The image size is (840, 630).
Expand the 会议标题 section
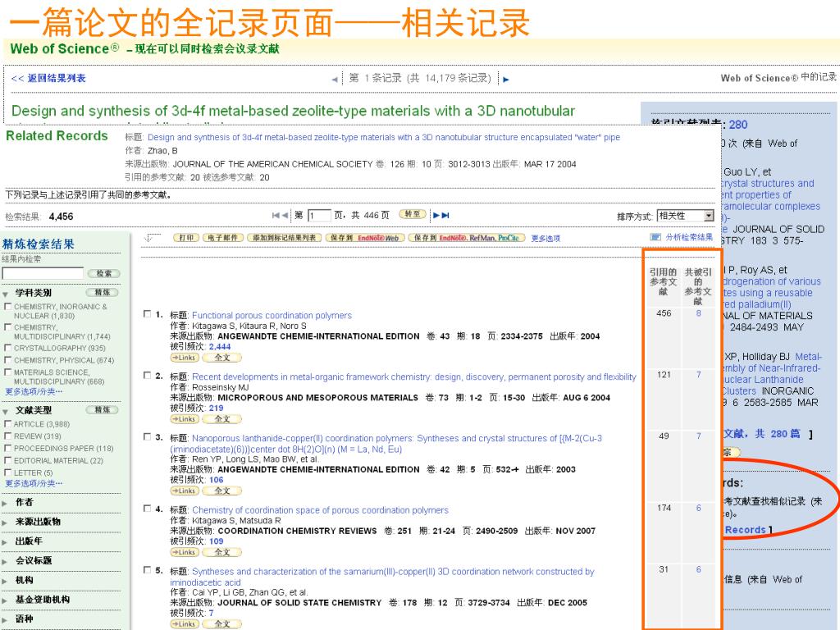tap(5, 561)
